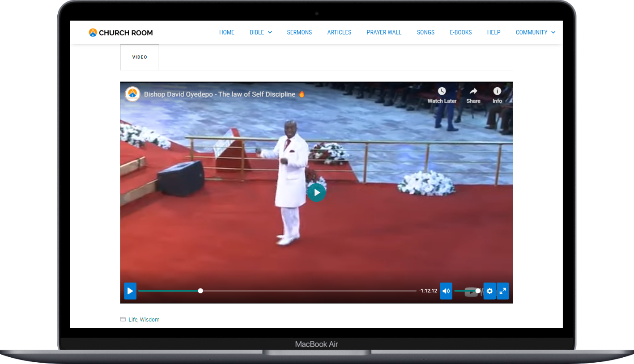Play video using center play button
The image size is (634, 364).
pos(316,192)
